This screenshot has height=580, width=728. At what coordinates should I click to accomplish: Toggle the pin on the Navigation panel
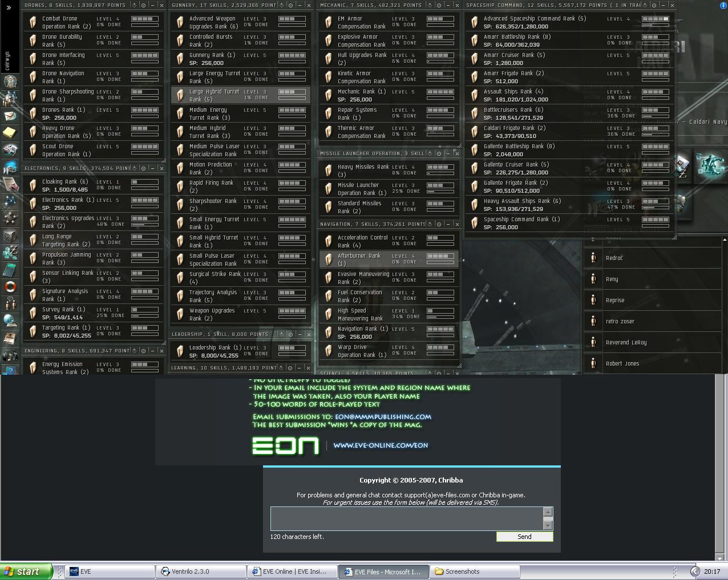pos(430,224)
